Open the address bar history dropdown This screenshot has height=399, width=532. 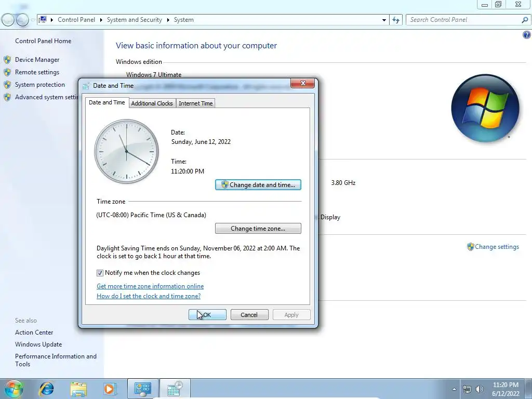point(384,20)
